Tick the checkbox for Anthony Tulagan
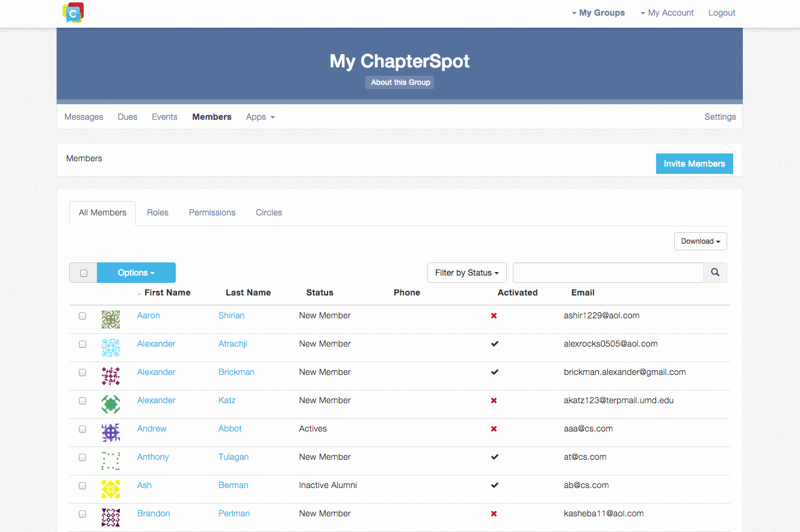Viewport: 800px width, 532px height. pos(82,457)
